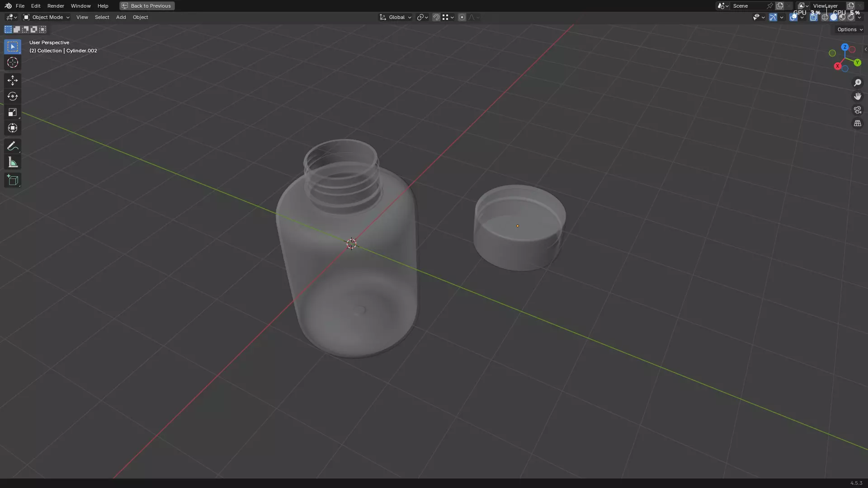Open the Options dropdown

pyautogui.click(x=849, y=29)
